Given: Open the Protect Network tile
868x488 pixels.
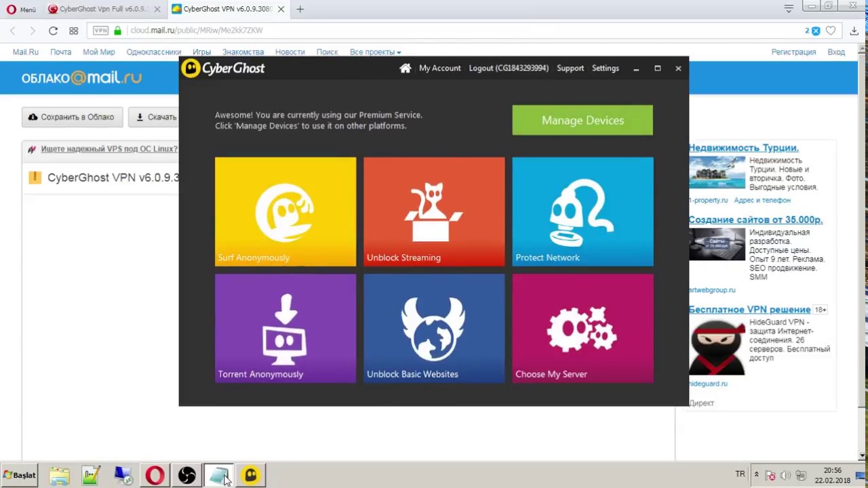Looking at the screenshot, I should [583, 211].
